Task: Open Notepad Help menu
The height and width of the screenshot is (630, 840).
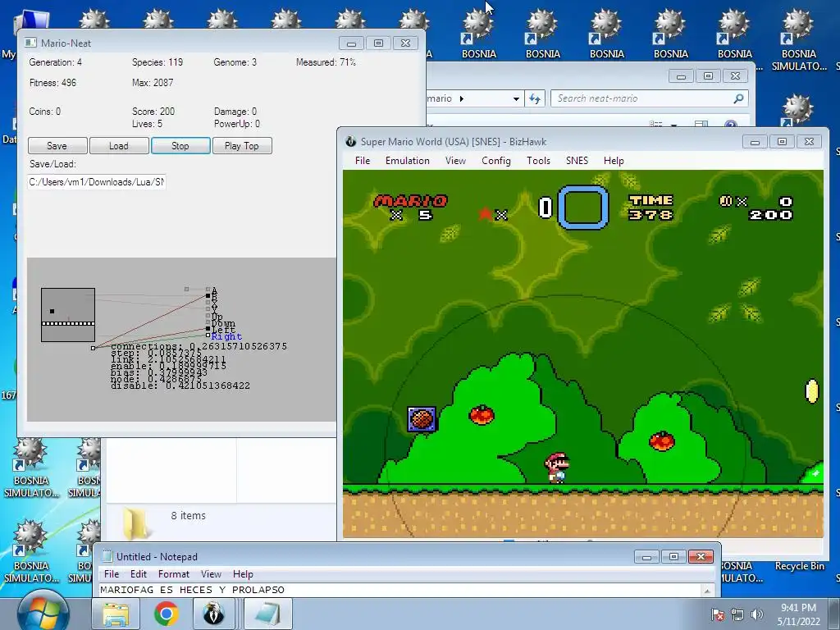Action: (x=243, y=573)
